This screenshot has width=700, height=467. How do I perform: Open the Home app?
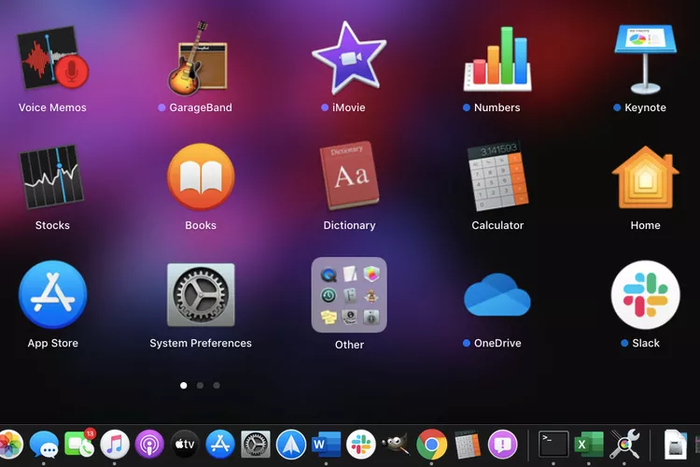tap(646, 178)
